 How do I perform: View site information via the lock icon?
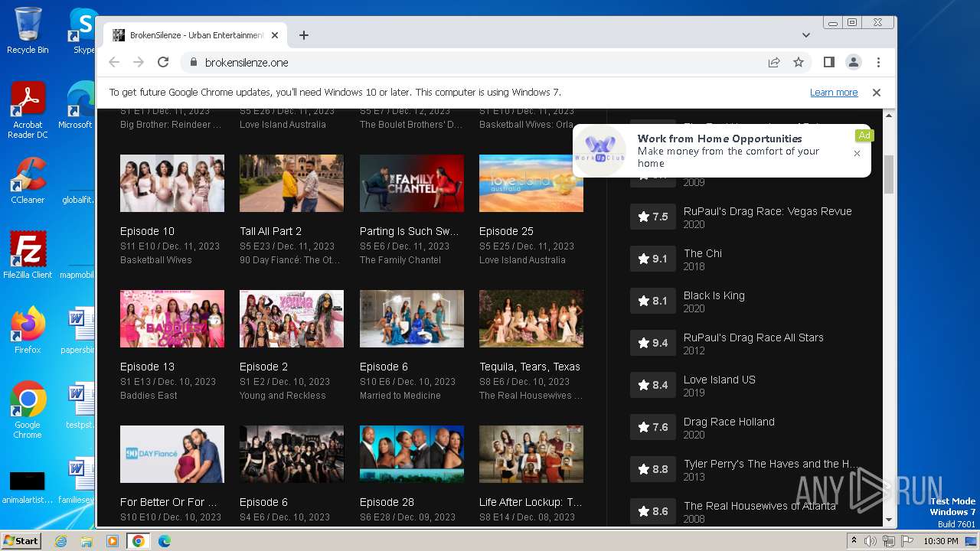click(x=193, y=62)
